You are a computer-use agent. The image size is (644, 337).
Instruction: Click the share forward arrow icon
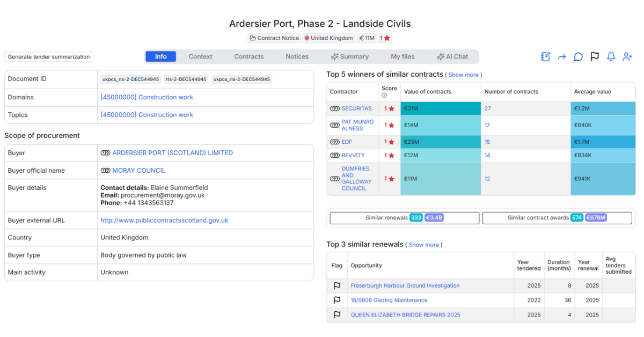[562, 57]
